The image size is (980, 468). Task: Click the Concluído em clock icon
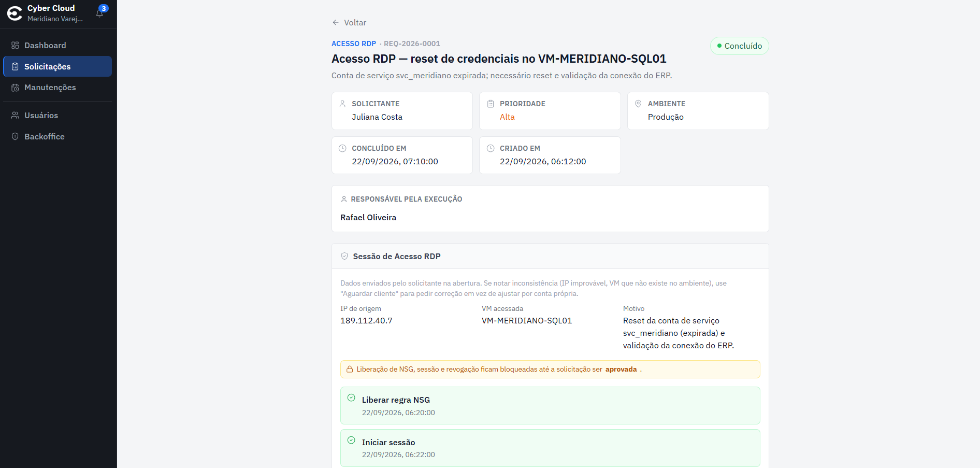342,148
